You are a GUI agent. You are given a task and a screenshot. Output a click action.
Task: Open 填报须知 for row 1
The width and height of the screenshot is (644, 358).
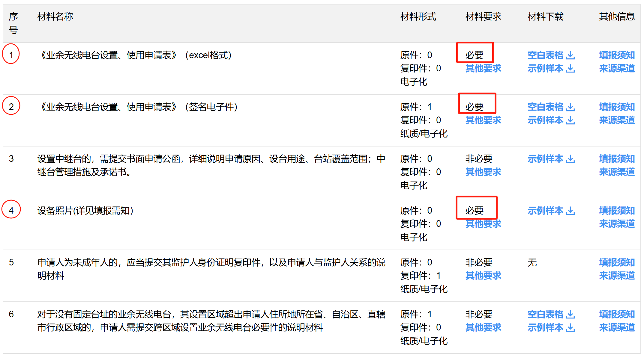coord(616,55)
